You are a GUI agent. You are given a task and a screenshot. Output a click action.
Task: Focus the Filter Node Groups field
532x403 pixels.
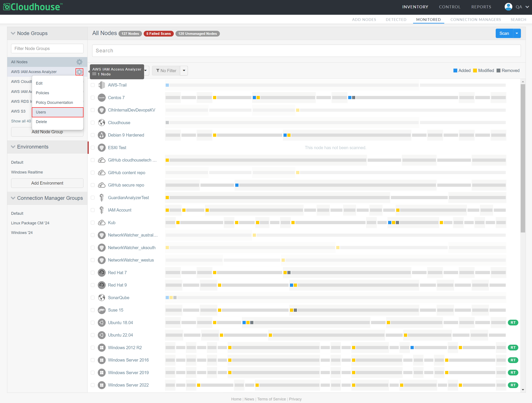[x=47, y=48]
